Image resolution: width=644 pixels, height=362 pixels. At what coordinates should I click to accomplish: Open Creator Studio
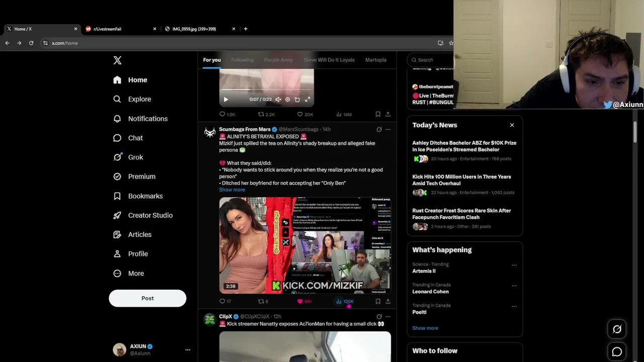coord(143,215)
